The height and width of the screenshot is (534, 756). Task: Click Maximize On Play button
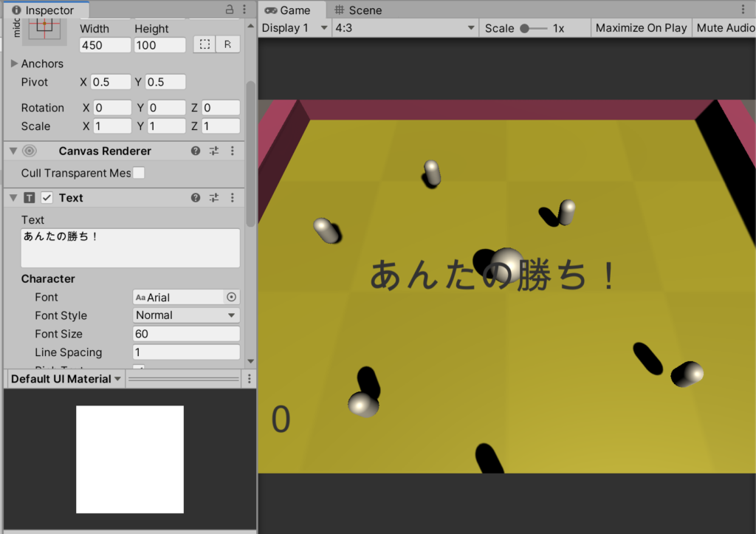click(x=642, y=28)
